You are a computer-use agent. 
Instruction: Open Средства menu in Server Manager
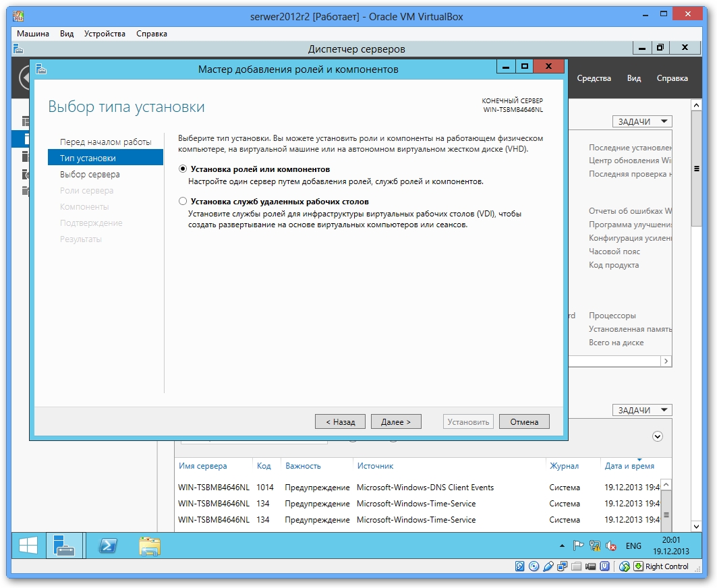point(594,78)
